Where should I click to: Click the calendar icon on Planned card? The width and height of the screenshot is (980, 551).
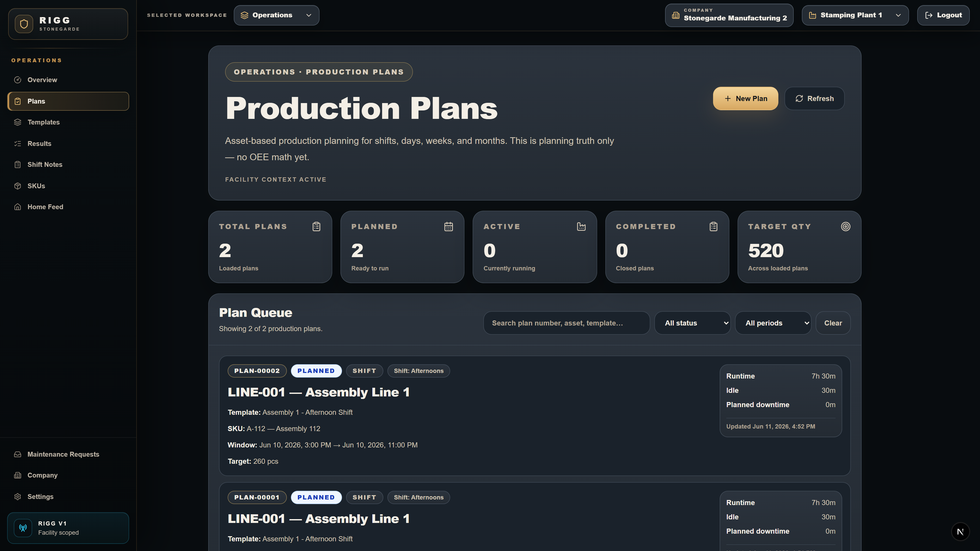click(x=449, y=227)
